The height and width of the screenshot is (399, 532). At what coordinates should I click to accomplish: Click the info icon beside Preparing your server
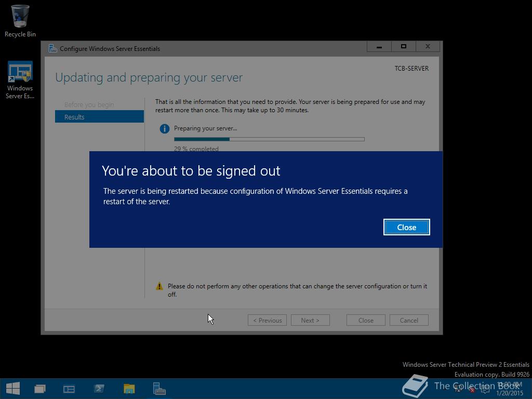pyautogui.click(x=165, y=129)
